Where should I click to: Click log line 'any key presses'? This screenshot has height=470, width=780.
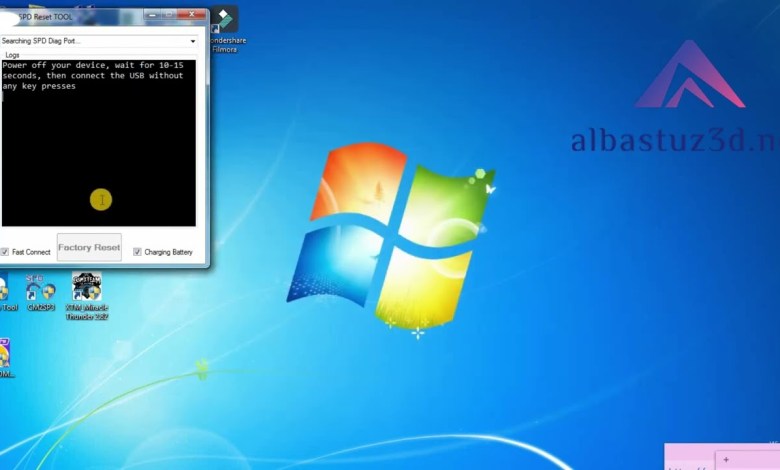(x=39, y=86)
